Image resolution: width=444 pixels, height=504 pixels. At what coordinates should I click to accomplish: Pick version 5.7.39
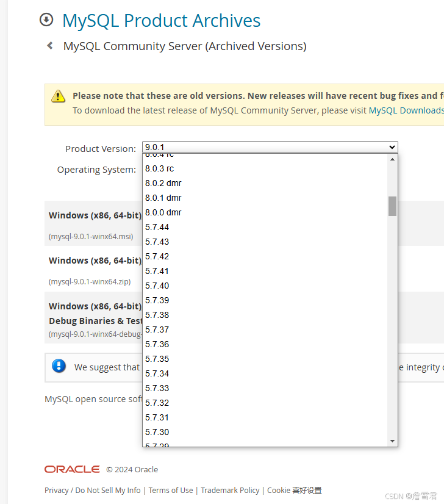click(265, 300)
